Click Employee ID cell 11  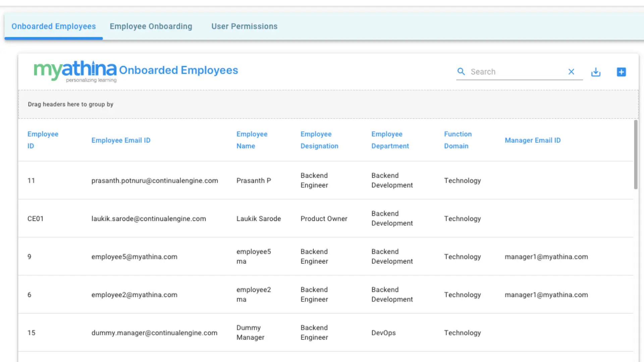(x=31, y=181)
